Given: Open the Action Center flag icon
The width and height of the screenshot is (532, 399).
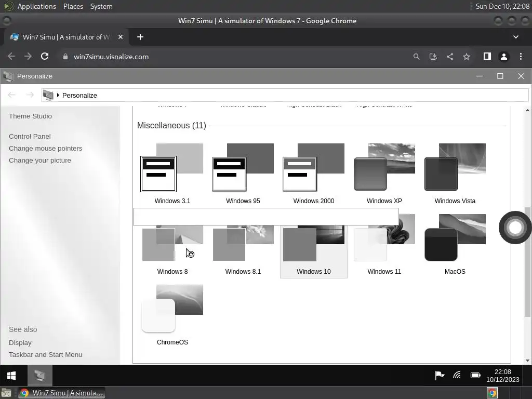Looking at the screenshot, I should click(440, 375).
